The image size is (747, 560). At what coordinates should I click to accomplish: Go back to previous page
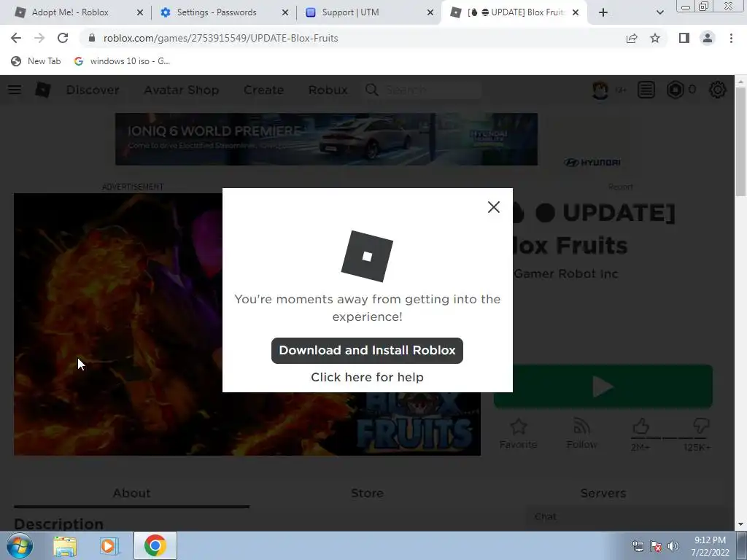(16, 38)
